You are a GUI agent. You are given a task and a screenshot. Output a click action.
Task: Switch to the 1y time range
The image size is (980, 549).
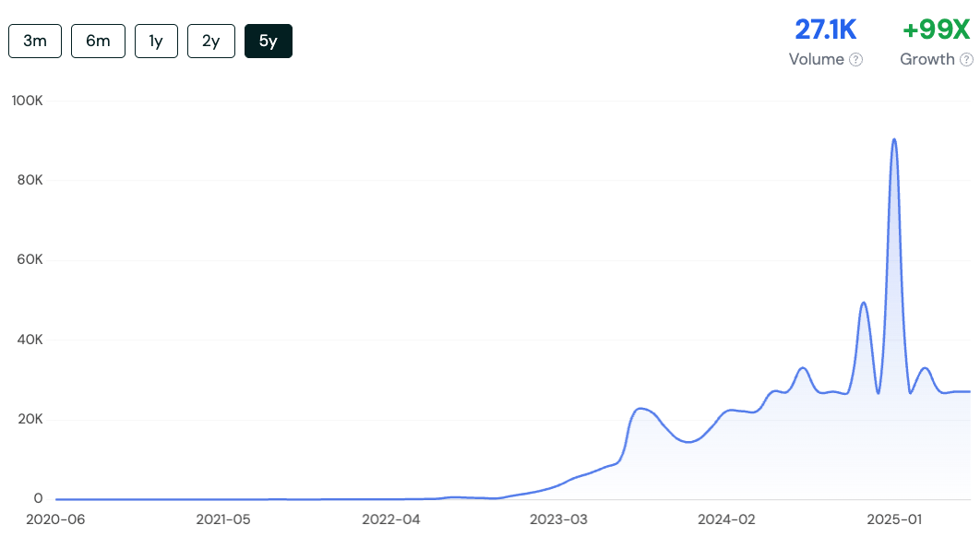(x=156, y=42)
